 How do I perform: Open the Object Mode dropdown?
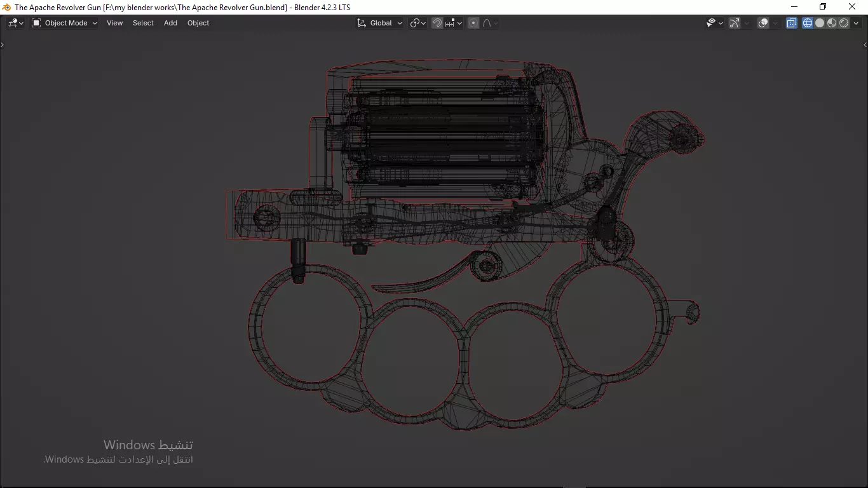pyautogui.click(x=65, y=23)
